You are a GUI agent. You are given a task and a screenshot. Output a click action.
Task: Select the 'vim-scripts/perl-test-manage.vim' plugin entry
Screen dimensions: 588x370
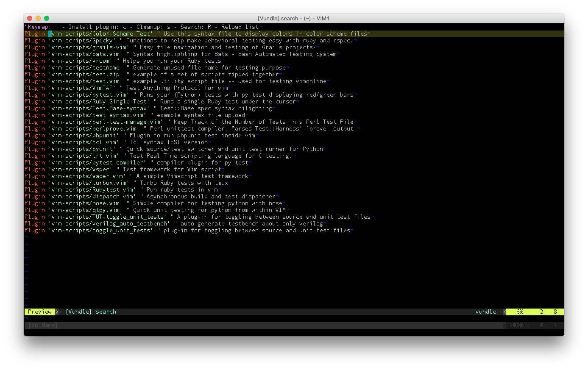(191, 122)
